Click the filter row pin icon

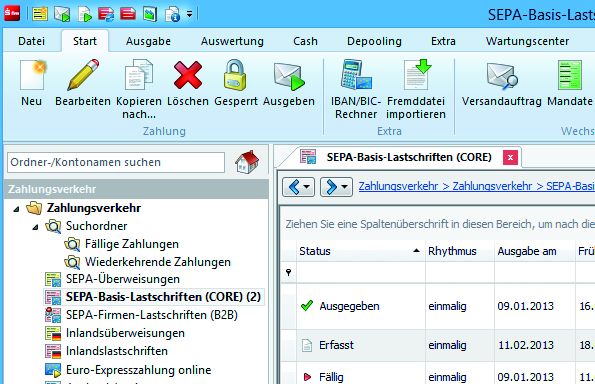pyautogui.click(x=288, y=272)
